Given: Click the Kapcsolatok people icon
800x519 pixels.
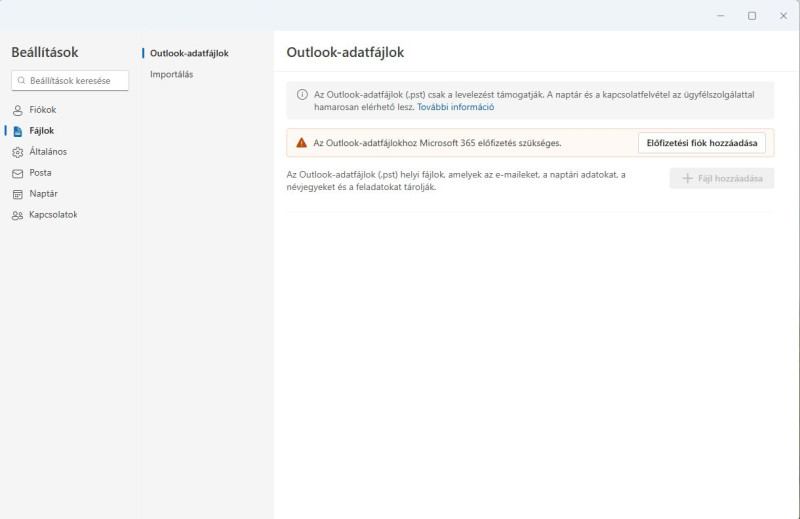Looking at the screenshot, I should pyautogui.click(x=18, y=215).
